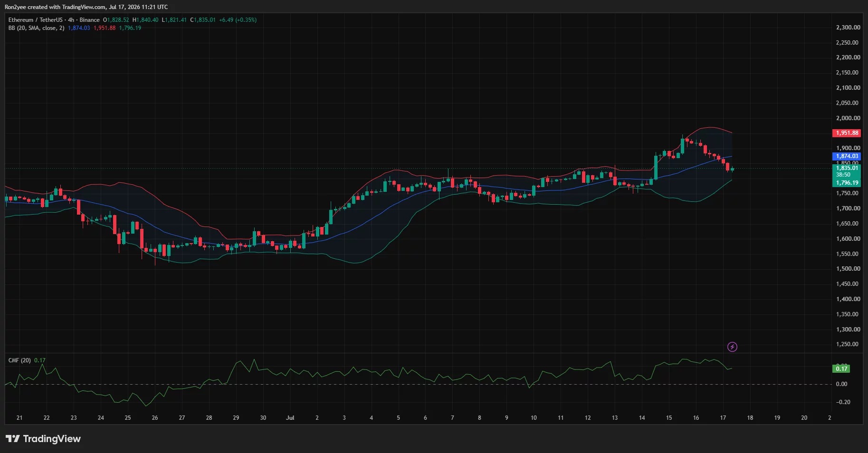The height and width of the screenshot is (453, 868).
Task: Click the BB (20, SMA, close, 2) indicator legend
Action: point(36,28)
